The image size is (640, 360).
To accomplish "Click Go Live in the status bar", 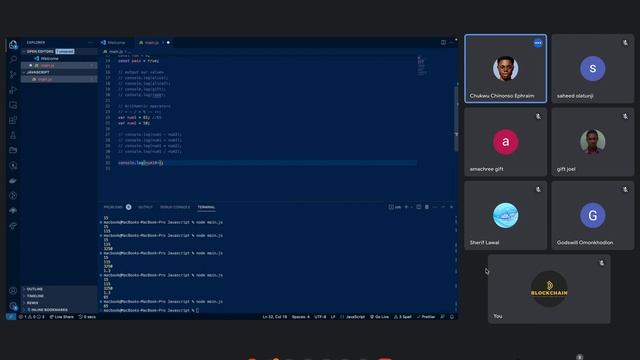I will tap(379, 317).
